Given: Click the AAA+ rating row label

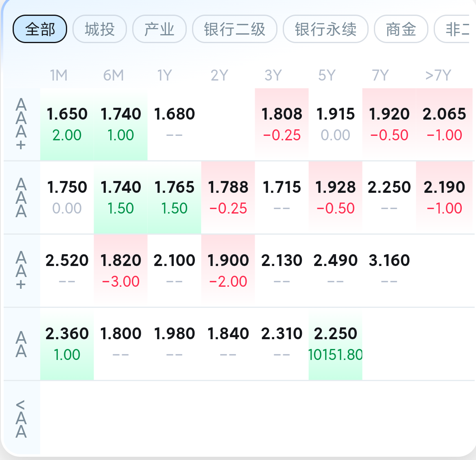Looking at the screenshot, I should pos(21,124).
